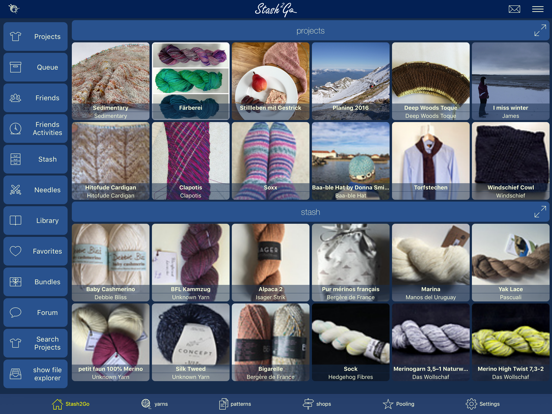
Task: Open the Clapotis project thumbnail
Action: click(190, 161)
